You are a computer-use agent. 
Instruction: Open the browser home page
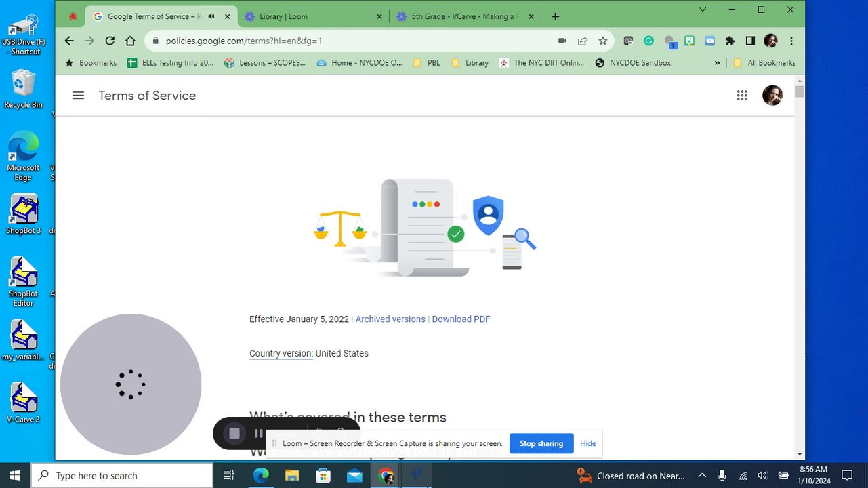[130, 41]
